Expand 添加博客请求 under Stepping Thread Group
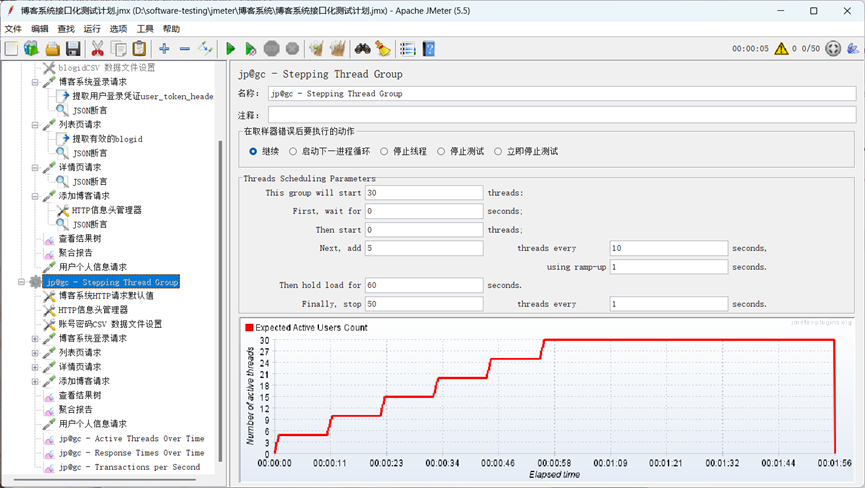The height and width of the screenshot is (488, 865). click(35, 382)
